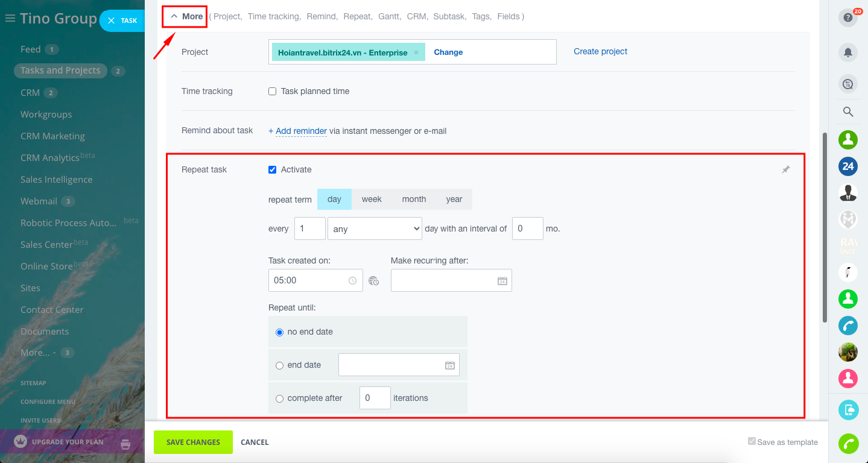
Task: Open Webmail in the left menu
Action: 39,201
